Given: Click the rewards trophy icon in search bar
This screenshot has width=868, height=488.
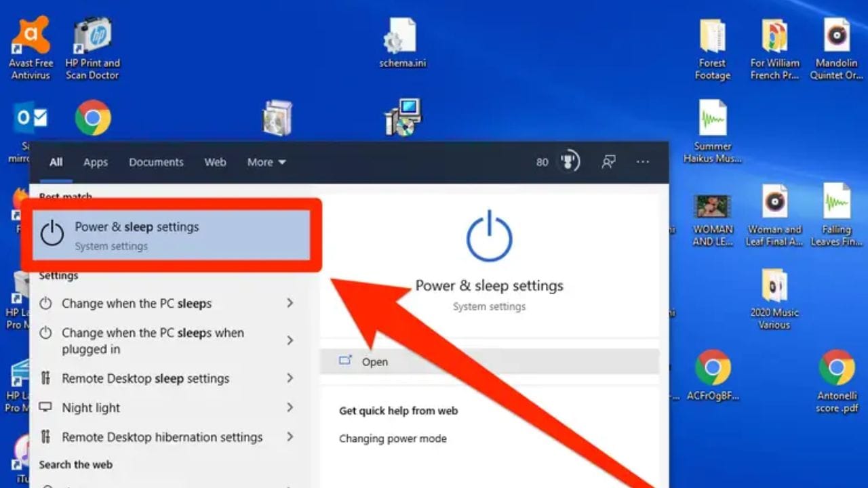Looking at the screenshot, I should tap(568, 162).
